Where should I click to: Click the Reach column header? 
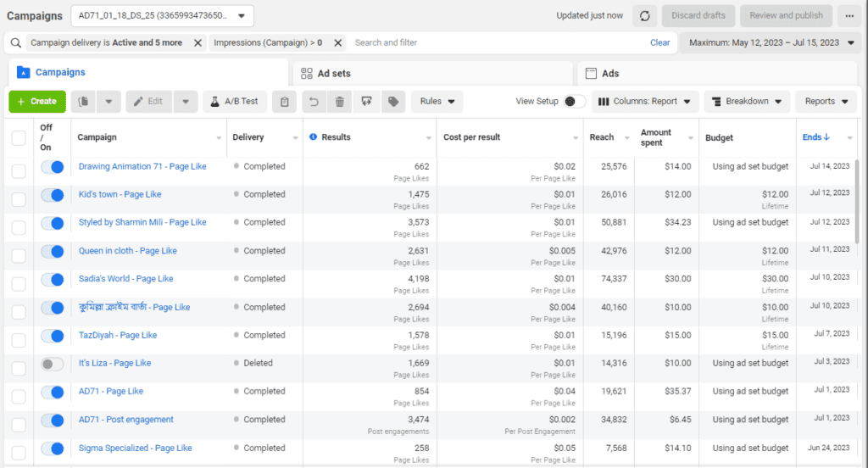point(602,136)
